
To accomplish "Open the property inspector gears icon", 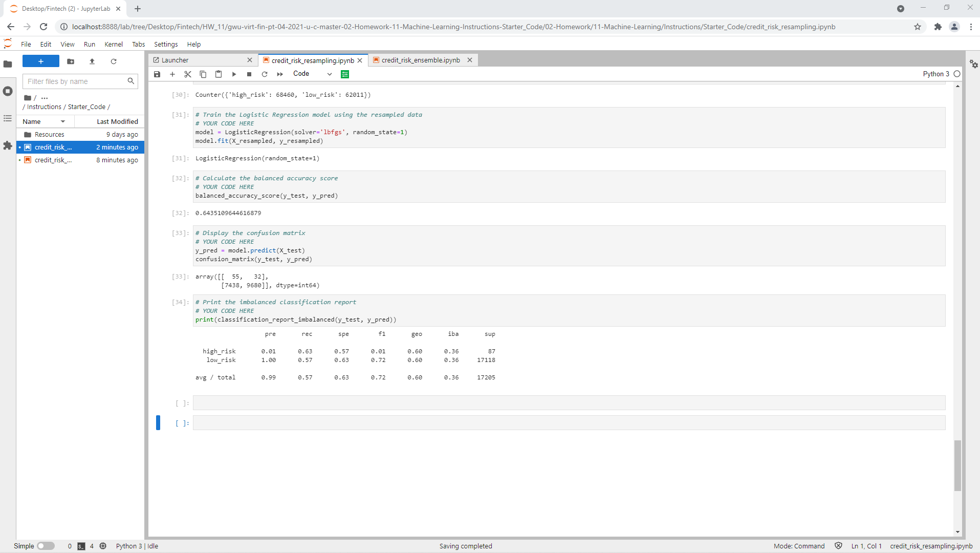I will click(973, 64).
